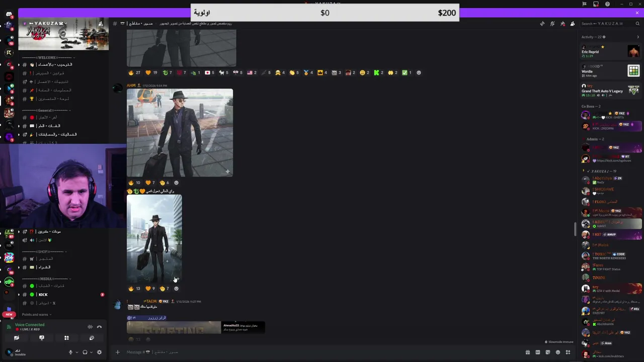Mute the microphone
The width and height of the screenshot is (644, 362).
pyautogui.click(x=70, y=352)
